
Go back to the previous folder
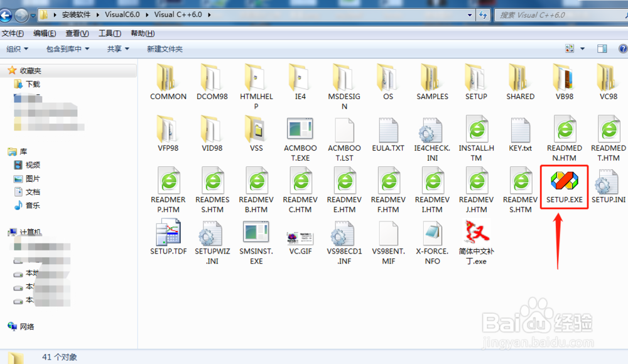coord(6,16)
